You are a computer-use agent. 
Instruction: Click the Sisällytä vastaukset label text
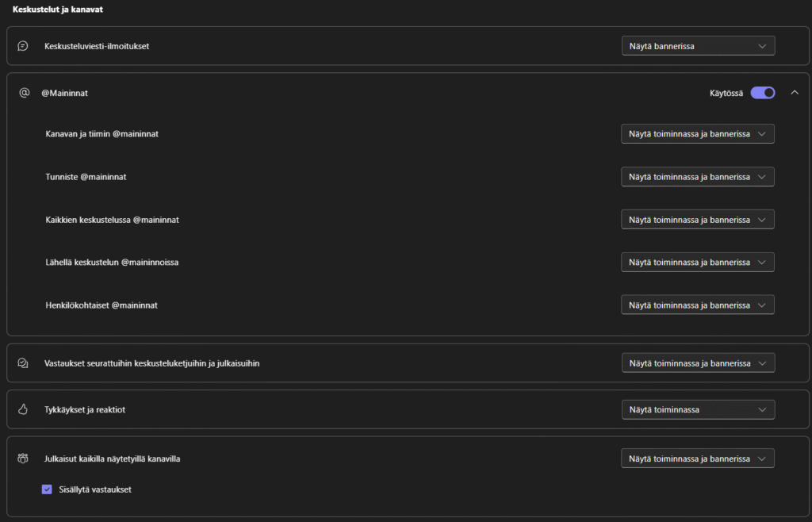pyautogui.click(x=95, y=489)
